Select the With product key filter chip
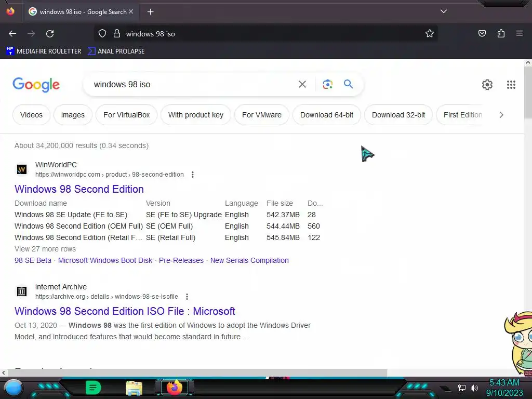532x399 pixels. point(196,115)
